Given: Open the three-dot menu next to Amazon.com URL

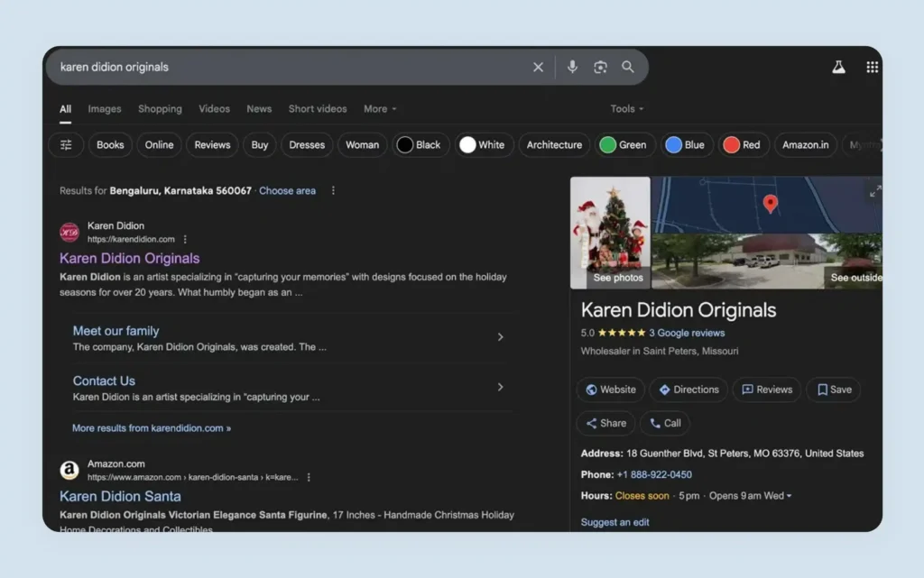Looking at the screenshot, I should [309, 477].
